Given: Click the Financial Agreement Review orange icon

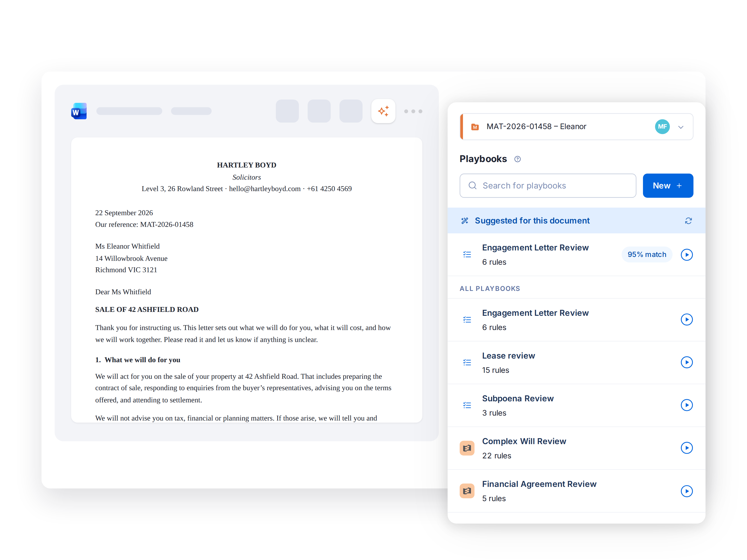Looking at the screenshot, I should pyautogui.click(x=467, y=491).
